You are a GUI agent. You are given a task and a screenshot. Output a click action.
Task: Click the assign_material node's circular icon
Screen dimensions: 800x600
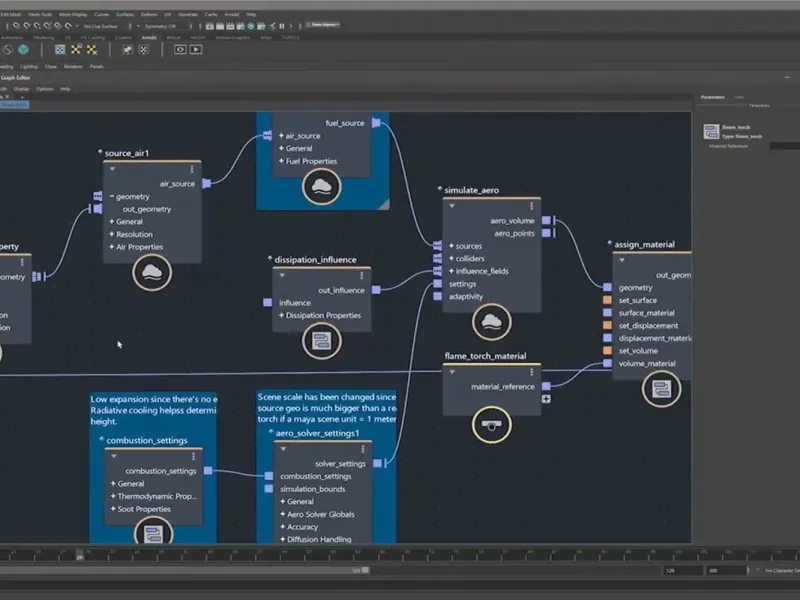pos(661,388)
